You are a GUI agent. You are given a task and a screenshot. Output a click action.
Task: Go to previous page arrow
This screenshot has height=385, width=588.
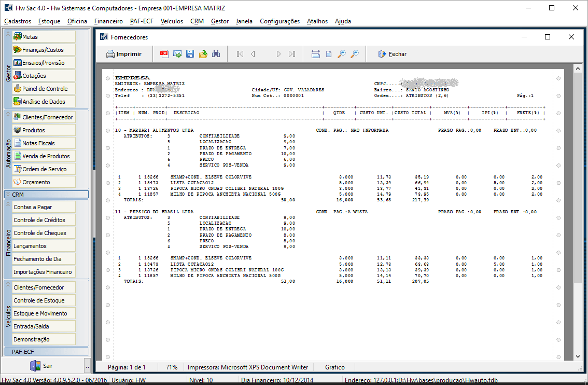pyautogui.click(x=253, y=54)
